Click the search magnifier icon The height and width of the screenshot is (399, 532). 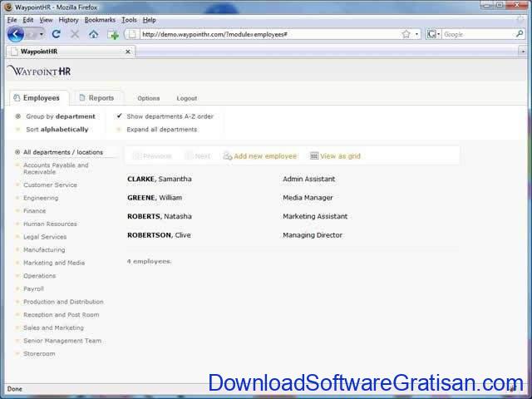519,34
